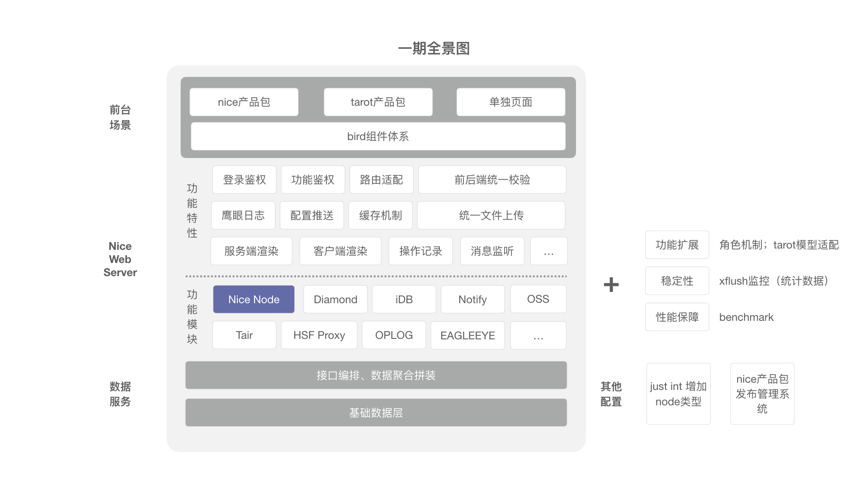Viewport: 868px width, 488px height.
Task: Select the OPLOG module box
Action: (394, 335)
